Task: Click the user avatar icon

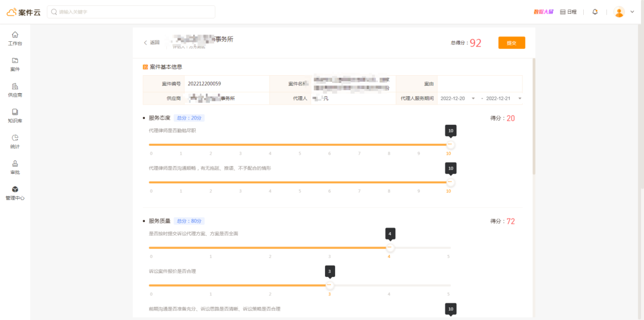Action: pos(619,12)
